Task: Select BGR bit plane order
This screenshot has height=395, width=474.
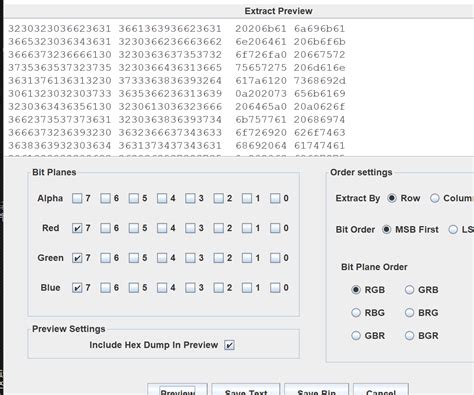Action: coord(409,336)
